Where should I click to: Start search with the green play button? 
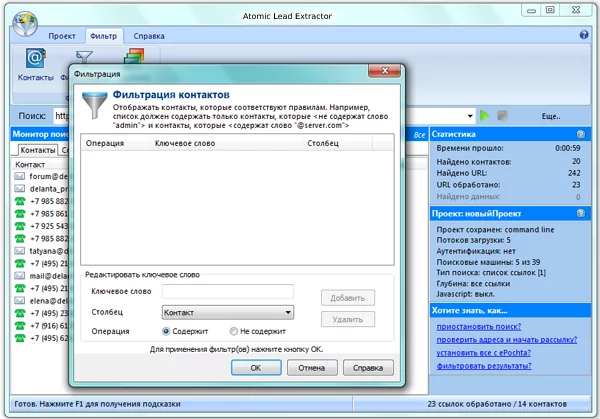484,116
